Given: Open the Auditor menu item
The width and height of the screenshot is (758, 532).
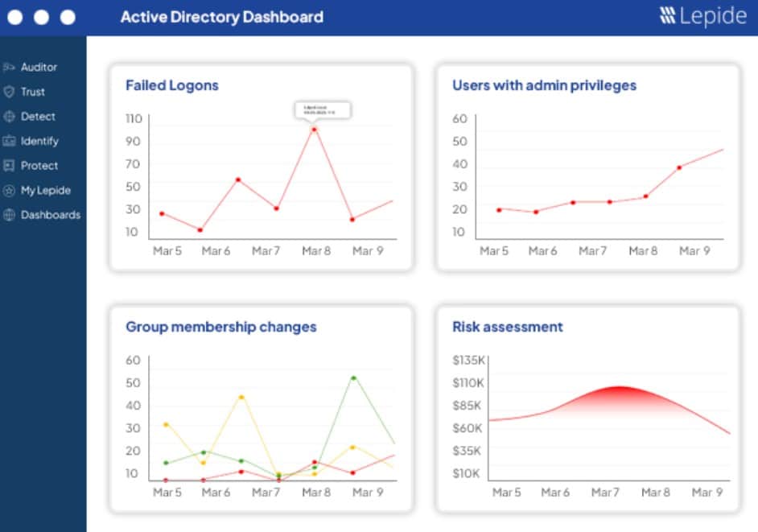Looking at the screenshot, I should pos(39,67).
